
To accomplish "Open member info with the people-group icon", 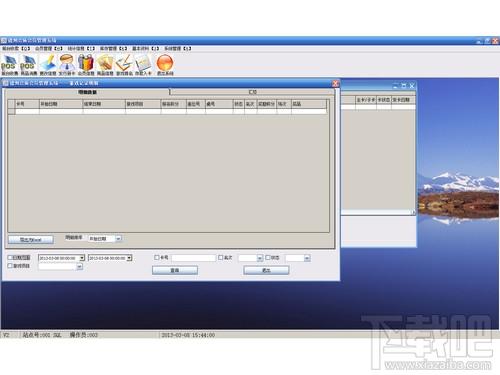I will point(86,62).
